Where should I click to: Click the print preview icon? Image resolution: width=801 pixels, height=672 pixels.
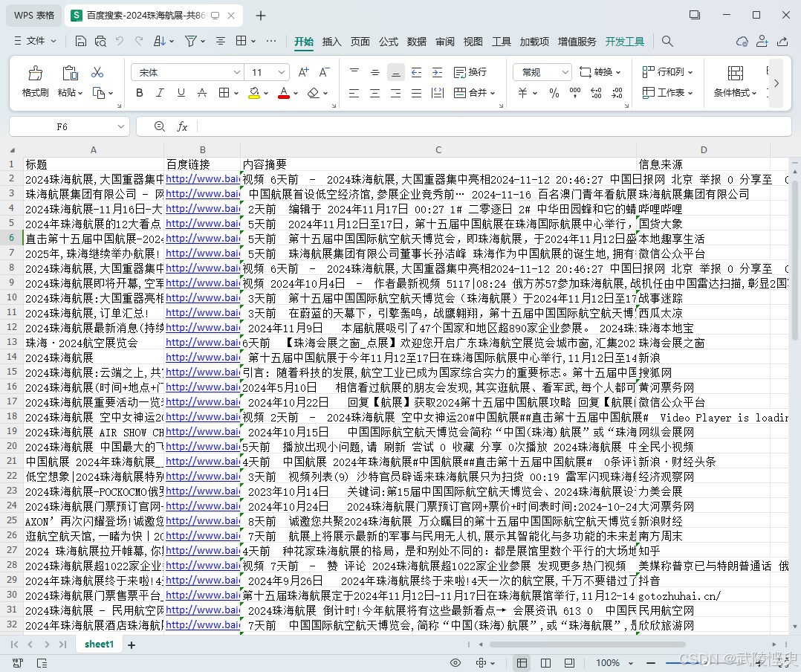coord(100,41)
